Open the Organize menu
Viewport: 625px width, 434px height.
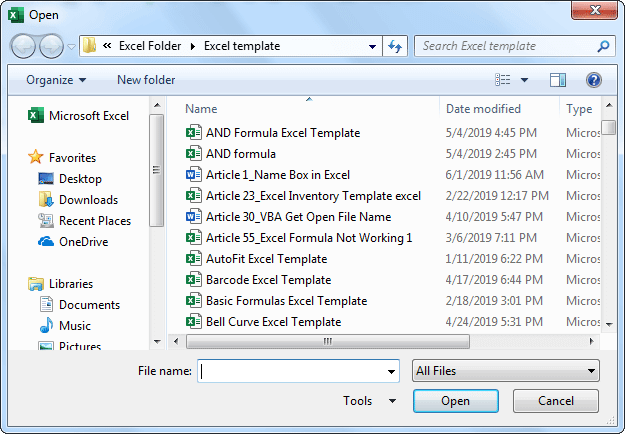tap(56, 80)
